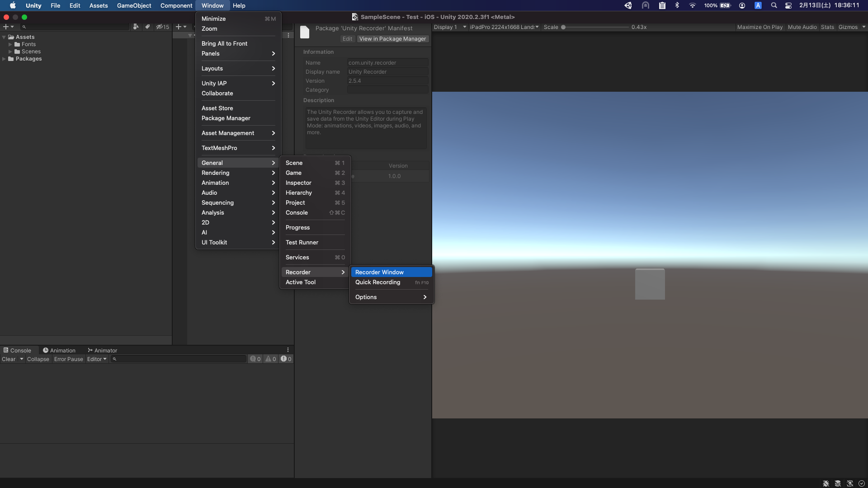
Task: Open Project panel create plus menu
Action: (x=8, y=27)
